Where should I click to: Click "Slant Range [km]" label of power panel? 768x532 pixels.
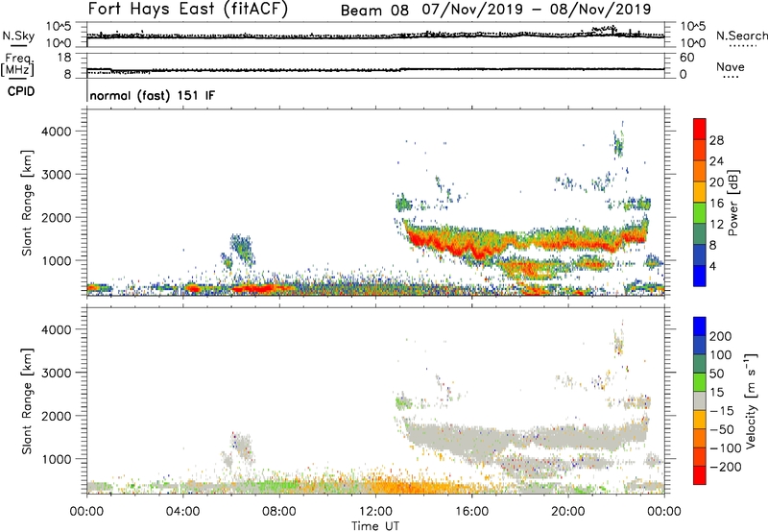point(27,203)
